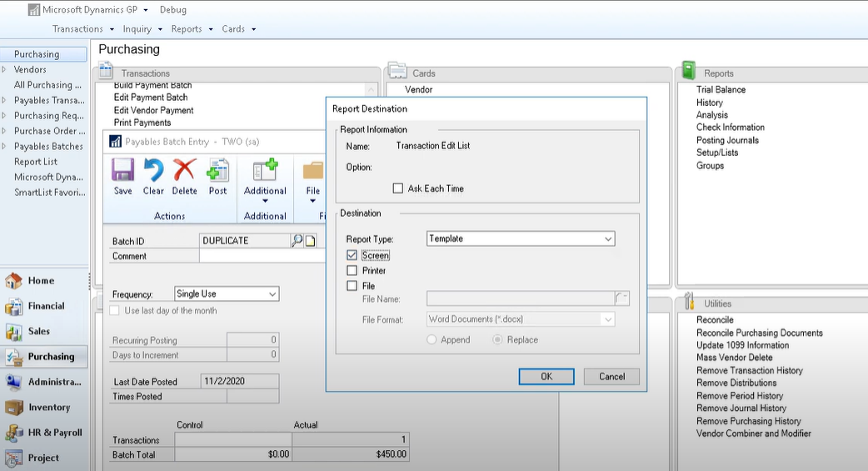Uncheck the Screen destination checkbox
Screen dimensions: 868x471
352,256
